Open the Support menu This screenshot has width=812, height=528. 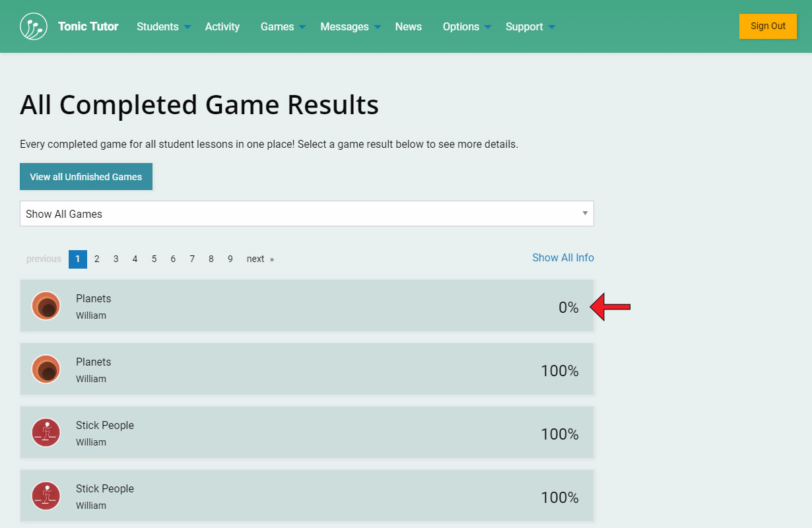point(530,26)
